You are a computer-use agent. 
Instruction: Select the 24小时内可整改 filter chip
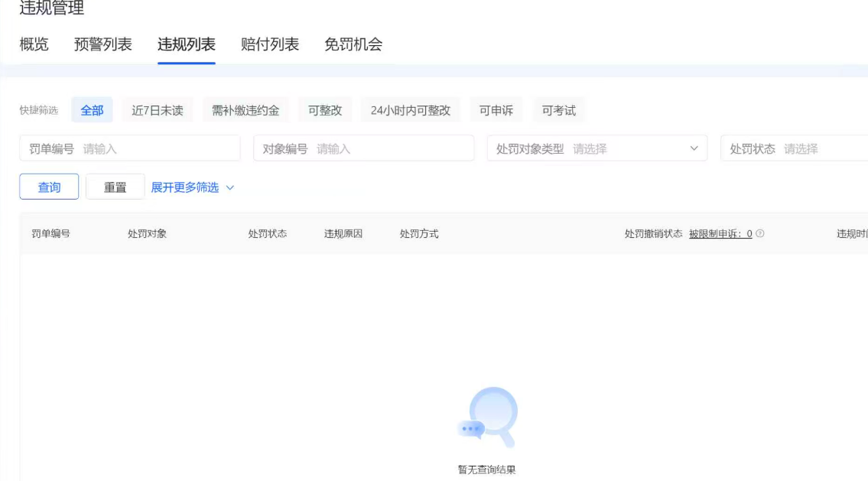click(x=411, y=110)
